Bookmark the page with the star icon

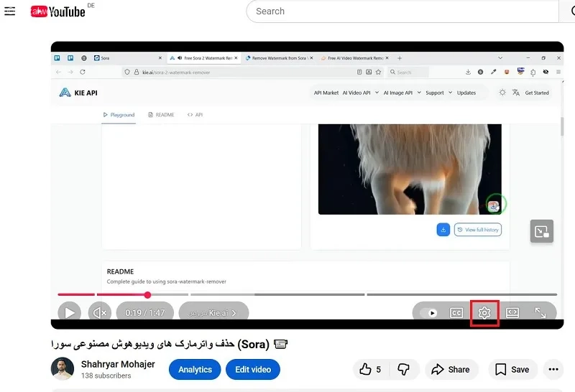[379, 73]
